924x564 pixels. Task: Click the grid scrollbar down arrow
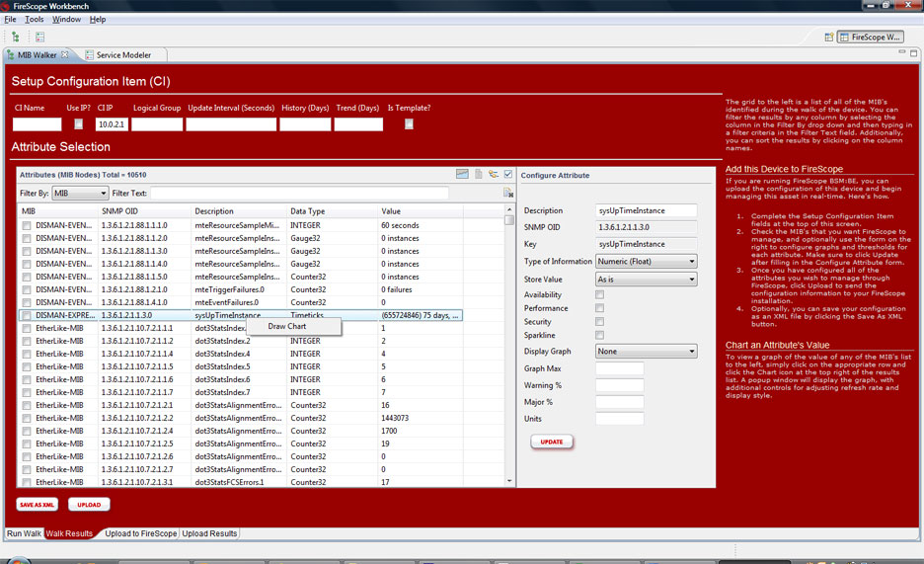click(x=509, y=481)
